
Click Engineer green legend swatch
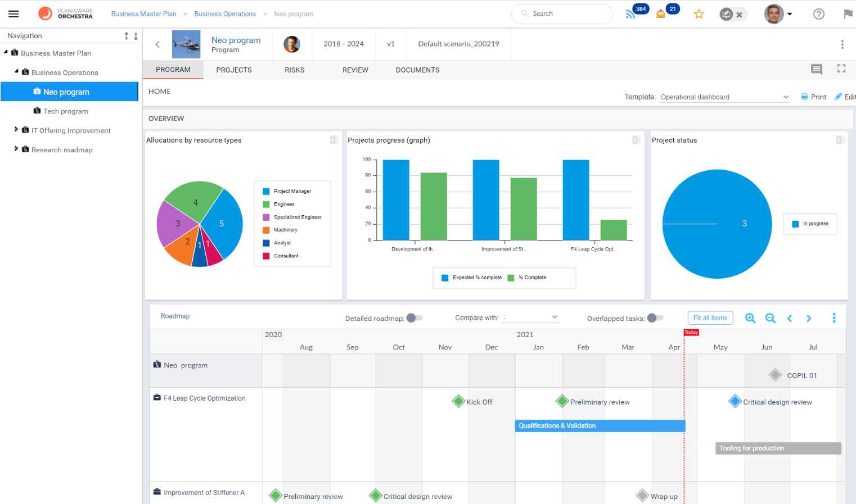click(x=266, y=205)
